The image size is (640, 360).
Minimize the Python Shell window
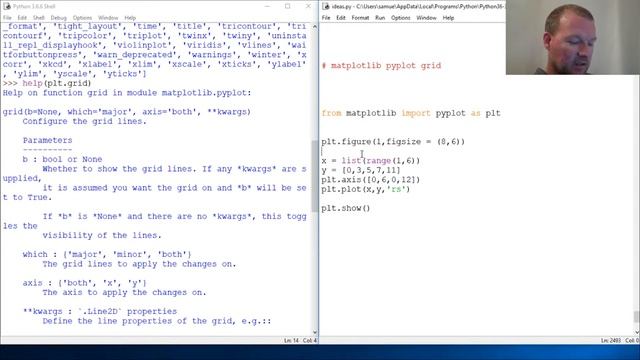267,6
